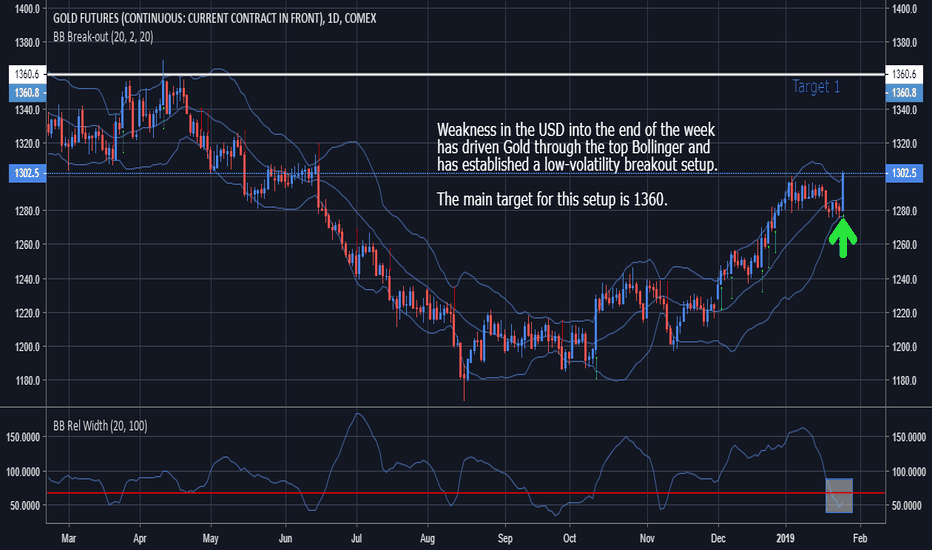Click the dotted 1302.5 price line

466,174
